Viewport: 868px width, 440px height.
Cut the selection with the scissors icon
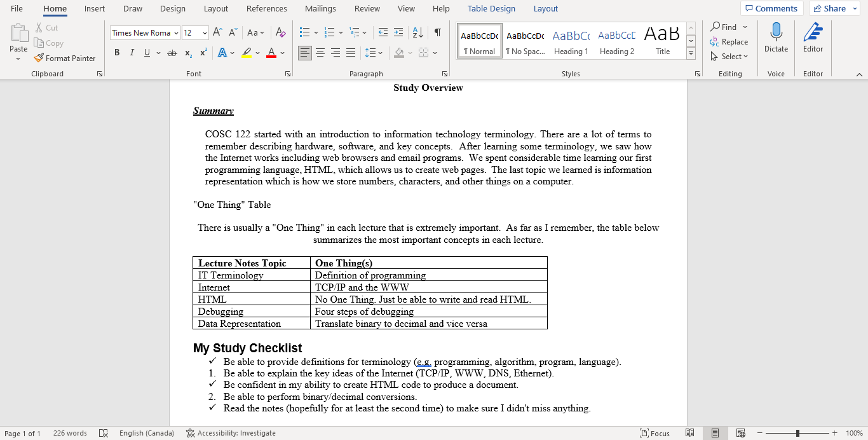click(x=39, y=28)
